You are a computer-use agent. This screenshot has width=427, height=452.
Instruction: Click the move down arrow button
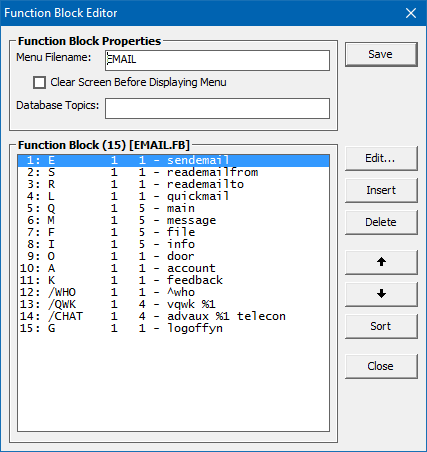[381, 294]
